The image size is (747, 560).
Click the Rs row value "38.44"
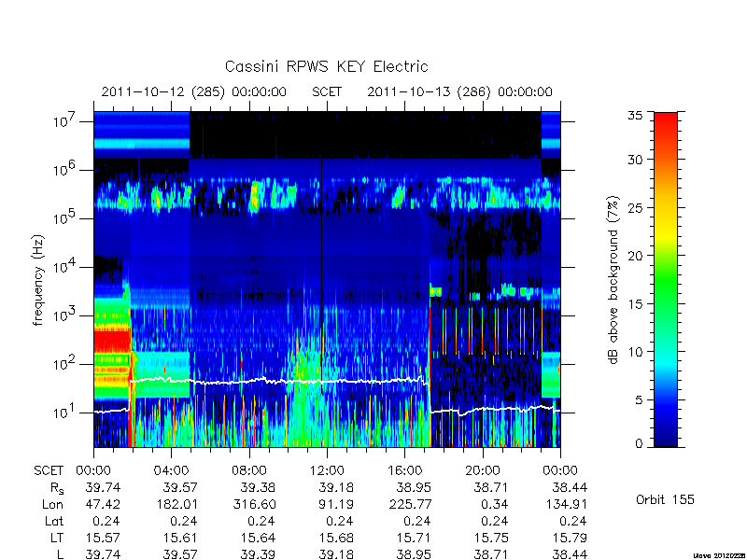click(x=570, y=487)
